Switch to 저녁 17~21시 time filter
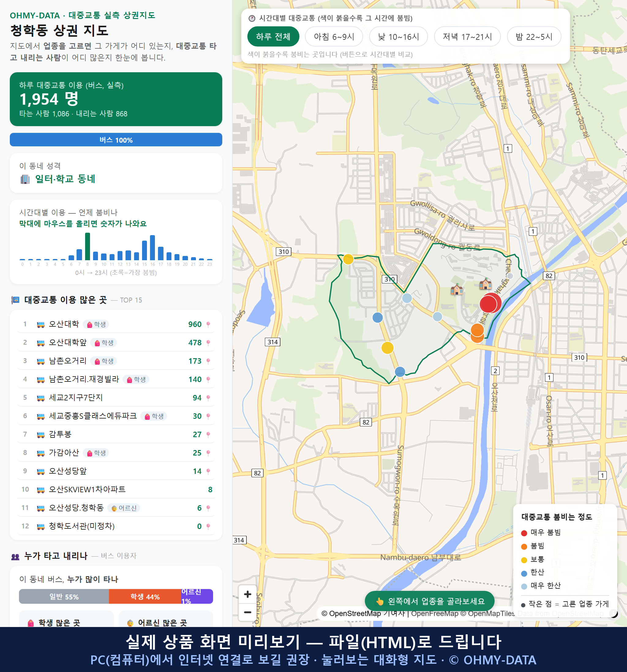This screenshot has width=627, height=672. tap(467, 36)
